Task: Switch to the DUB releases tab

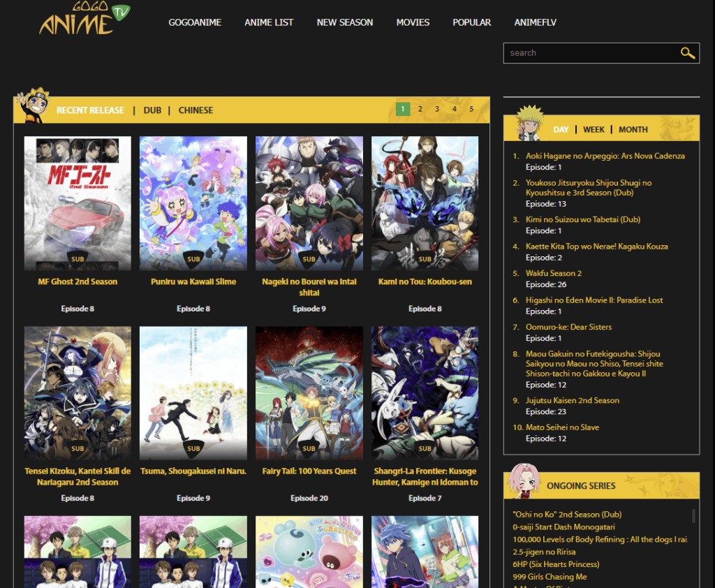Action: (x=152, y=110)
